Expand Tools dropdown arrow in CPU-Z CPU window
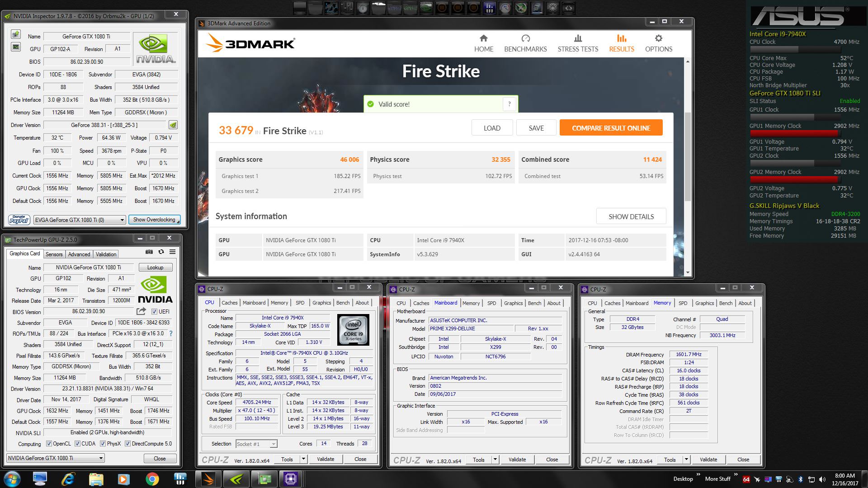 304,459
